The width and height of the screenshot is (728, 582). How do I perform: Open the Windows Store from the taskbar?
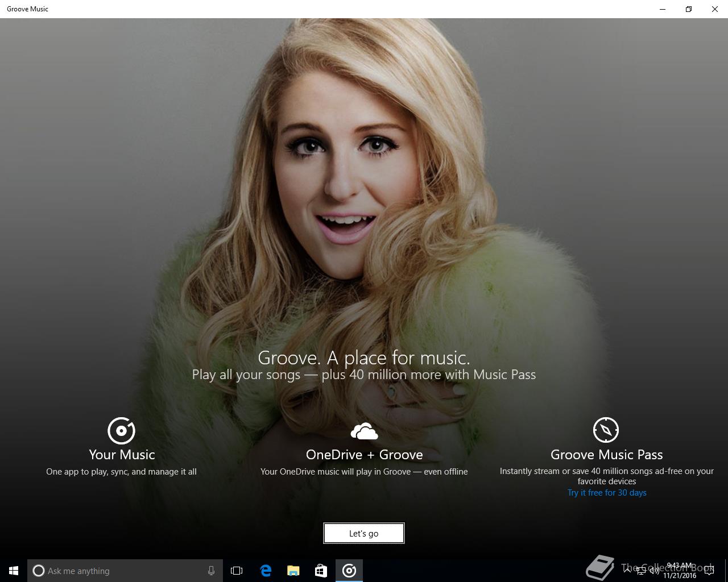click(321, 571)
